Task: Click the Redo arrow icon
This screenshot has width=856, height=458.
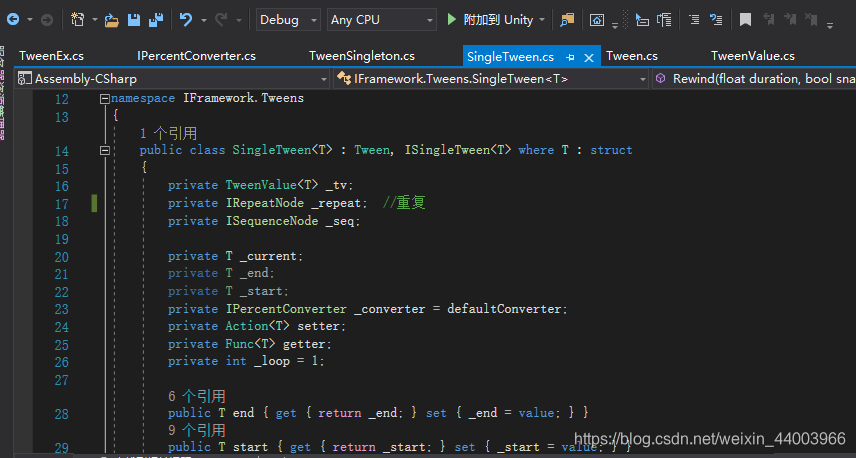Action: tap(221, 20)
